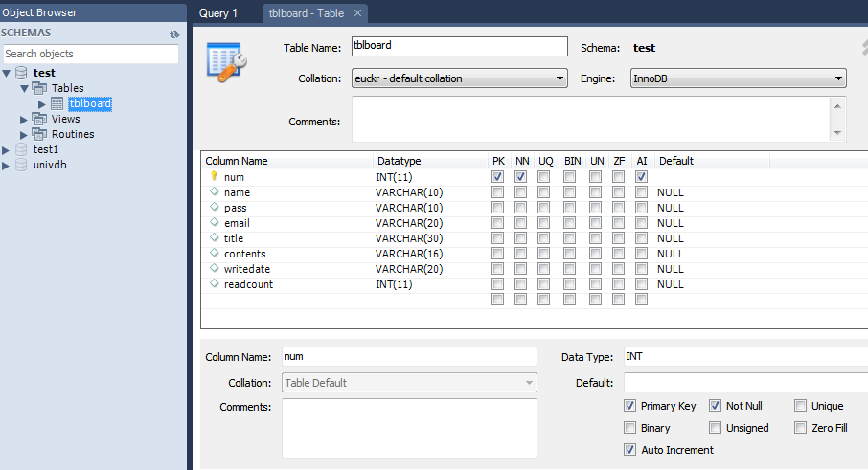Uncheck AI checkbox in num row

point(641,177)
